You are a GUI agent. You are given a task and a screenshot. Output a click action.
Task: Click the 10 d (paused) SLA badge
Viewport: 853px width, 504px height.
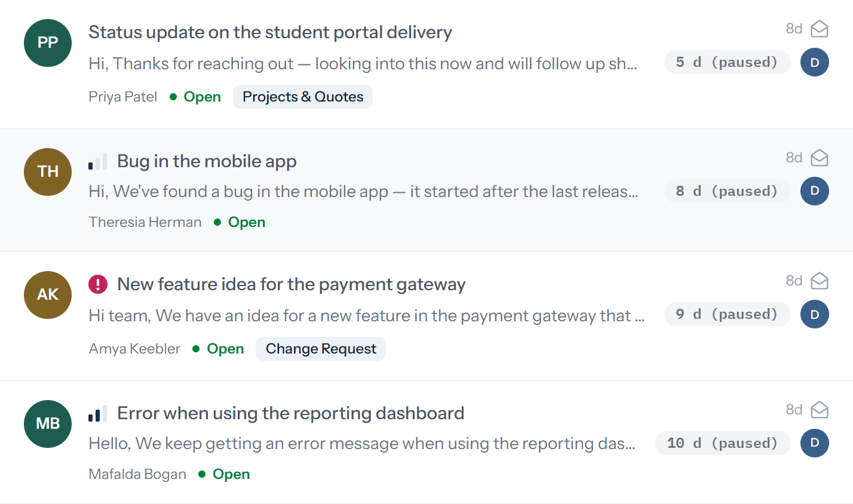(723, 443)
